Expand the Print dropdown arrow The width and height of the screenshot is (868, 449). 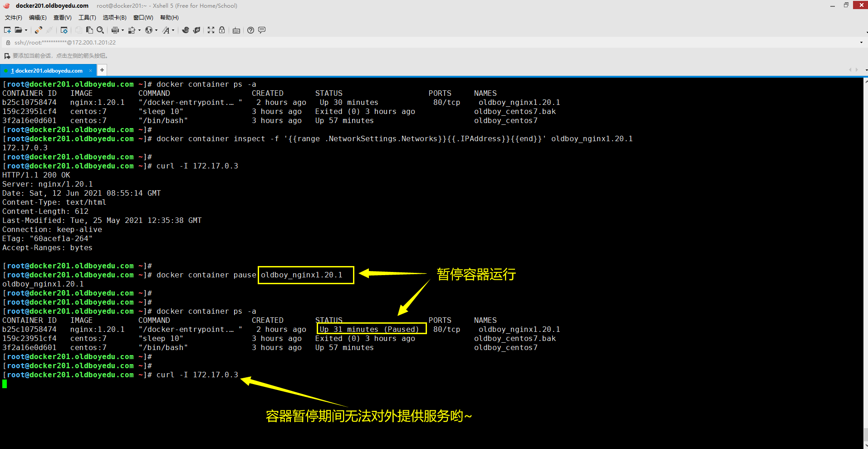[x=123, y=30]
